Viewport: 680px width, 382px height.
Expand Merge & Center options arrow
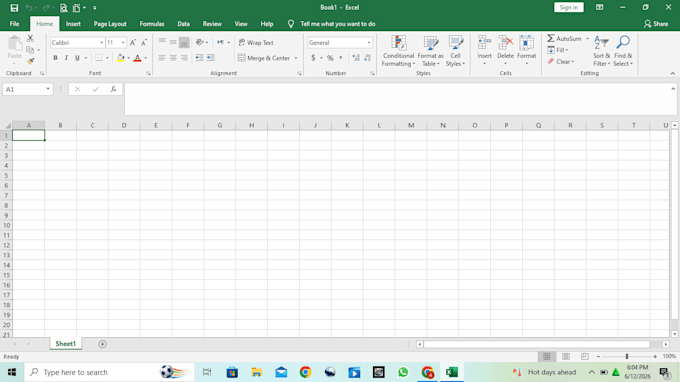(296, 58)
